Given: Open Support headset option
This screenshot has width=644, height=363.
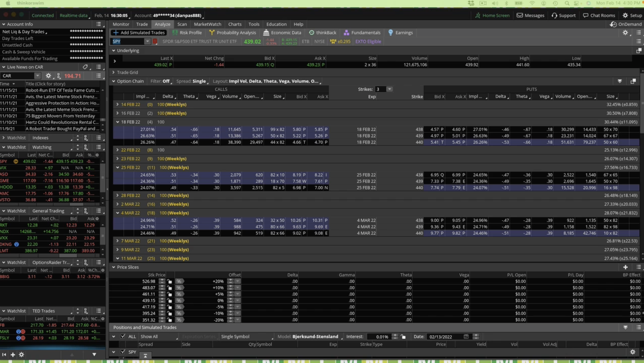Looking at the screenshot, I should pyautogui.click(x=564, y=15).
